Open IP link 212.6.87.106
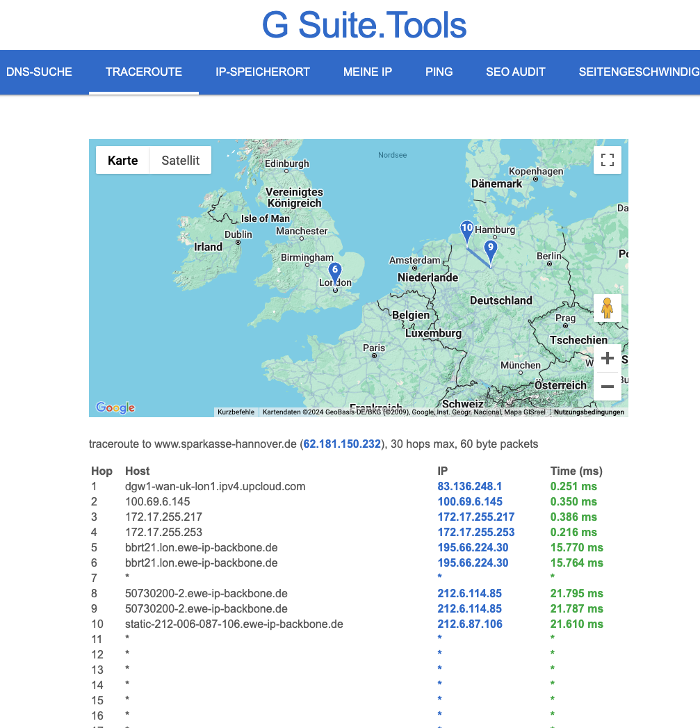The width and height of the screenshot is (700, 728). [x=470, y=624]
